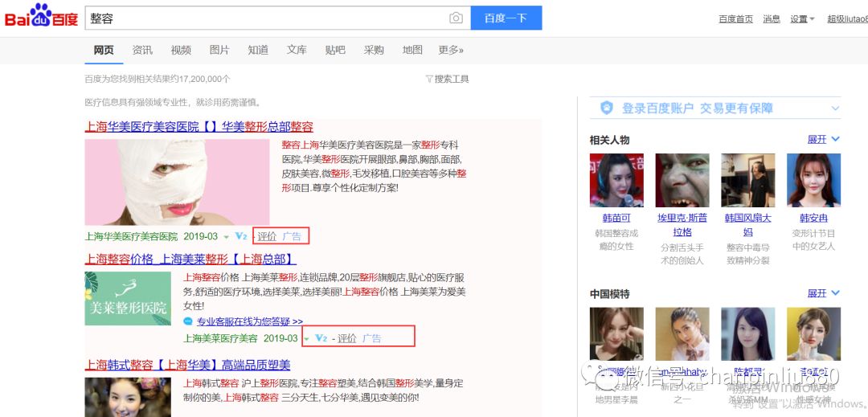
Task: Expand the login banner chevron
Action: pyautogui.click(x=835, y=108)
